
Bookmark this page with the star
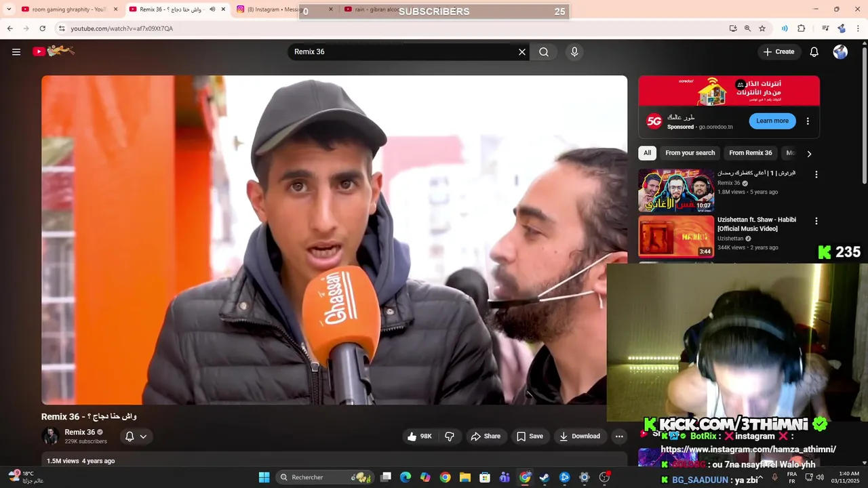pos(762,28)
